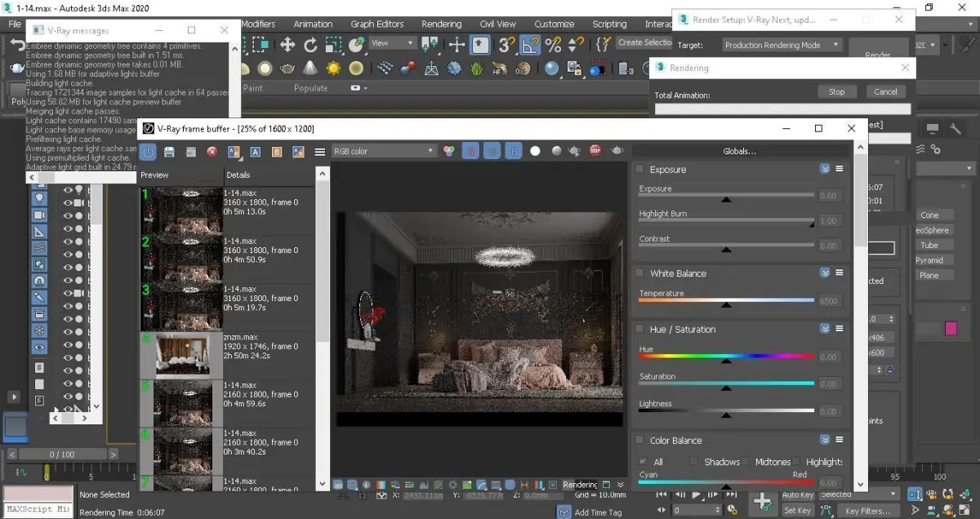Toggle the blue channel B button
Screen dimensions: 980x519
[x=514, y=151]
